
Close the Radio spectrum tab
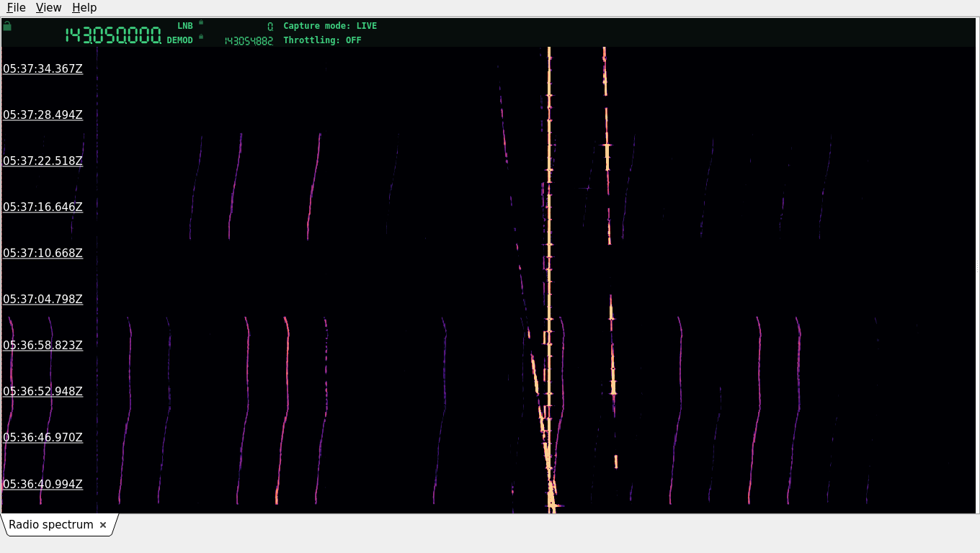103,525
